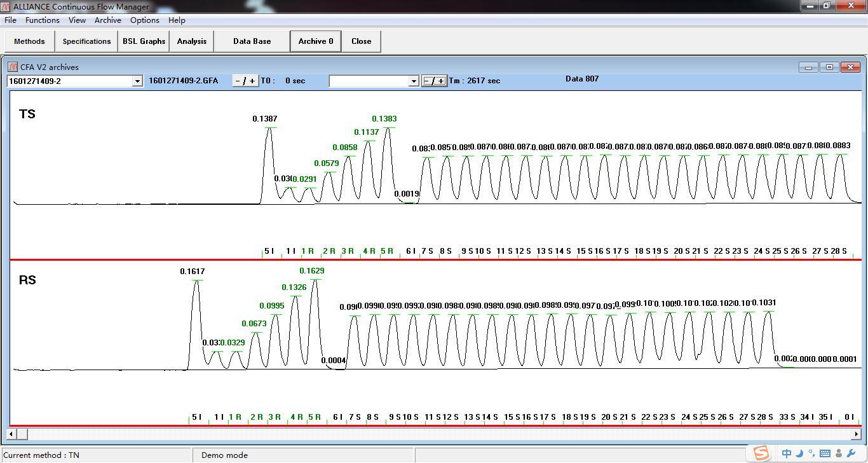868x463 pixels.
Task: Click the Sogou S logo icon
Action: coord(761,453)
